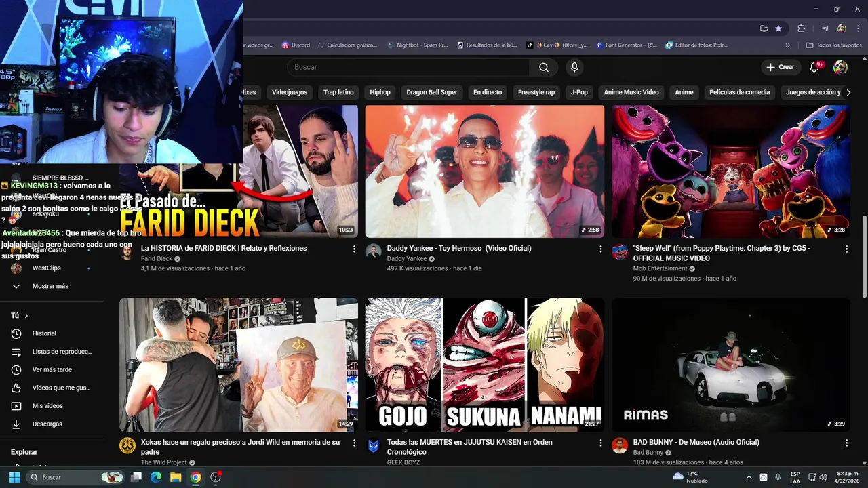Click the Discord bookmark

(296, 45)
